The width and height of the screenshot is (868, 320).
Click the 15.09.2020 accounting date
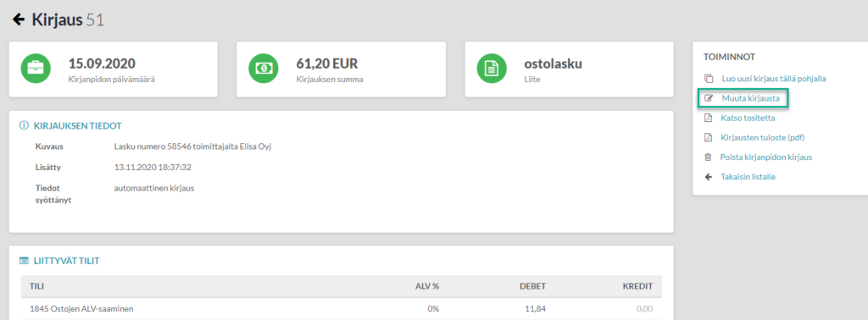[102, 63]
